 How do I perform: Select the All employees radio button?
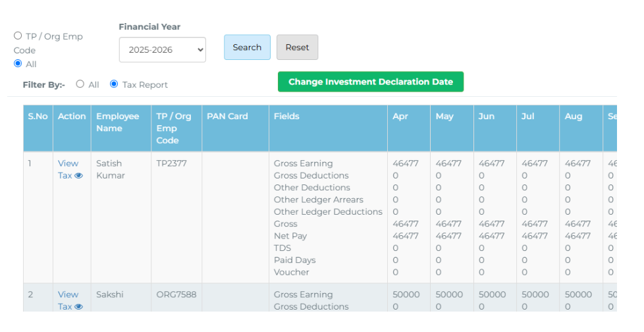click(18, 64)
